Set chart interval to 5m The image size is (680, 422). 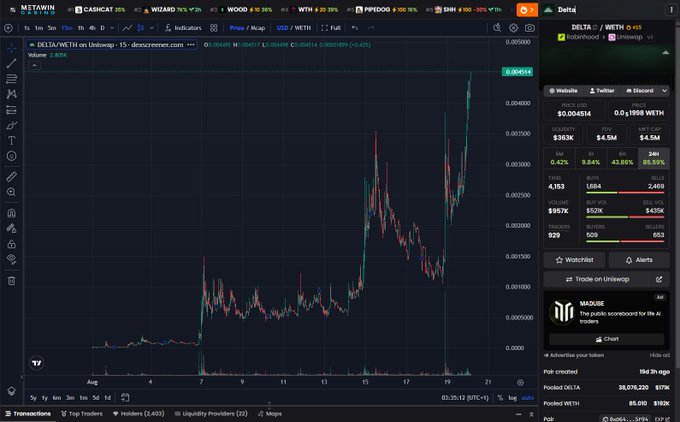point(52,28)
